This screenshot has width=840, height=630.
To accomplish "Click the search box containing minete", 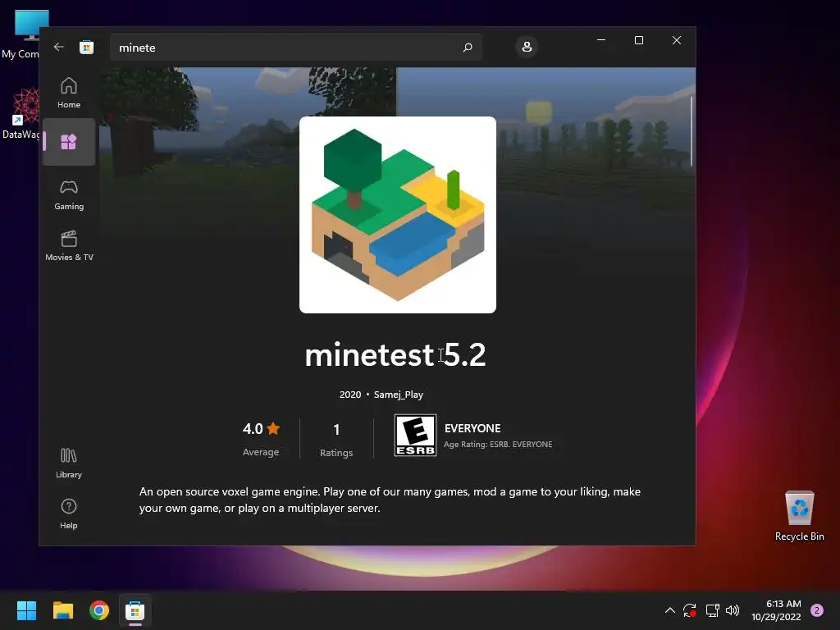I will 295,47.
